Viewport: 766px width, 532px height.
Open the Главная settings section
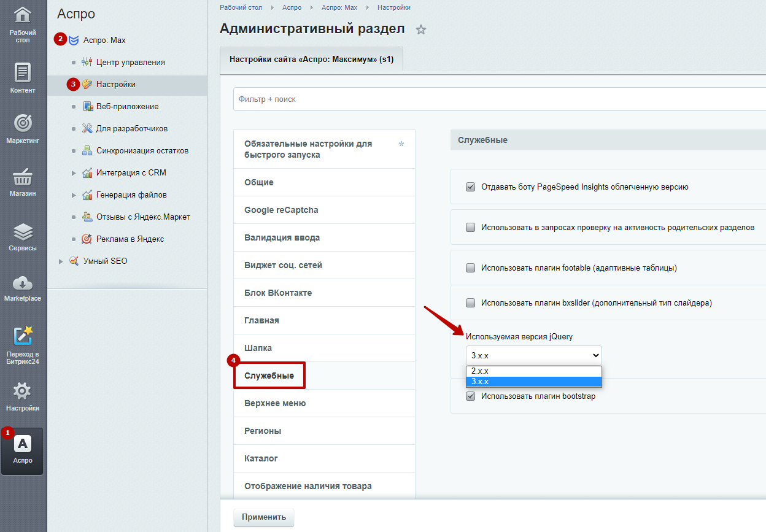coord(324,320)
